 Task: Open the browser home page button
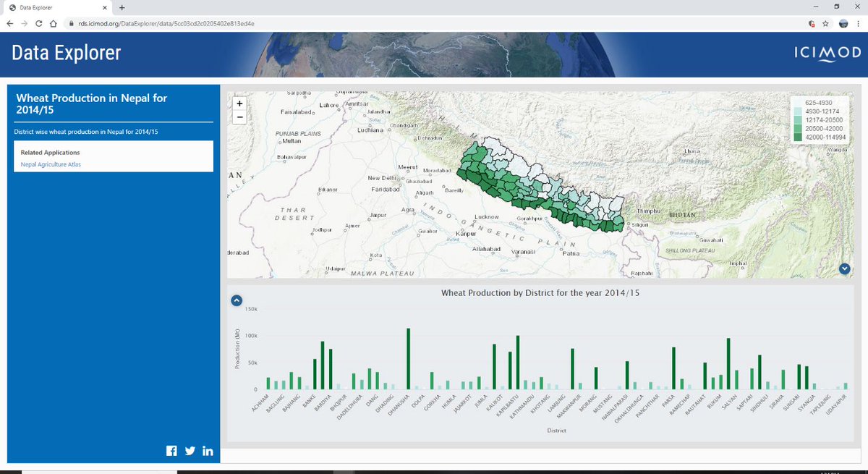54,23
